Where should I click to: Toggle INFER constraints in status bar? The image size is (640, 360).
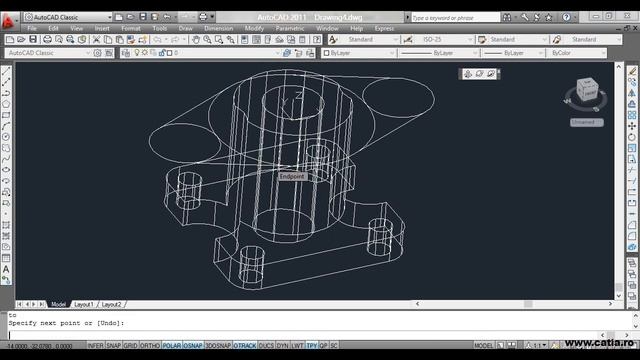[96, 345]
